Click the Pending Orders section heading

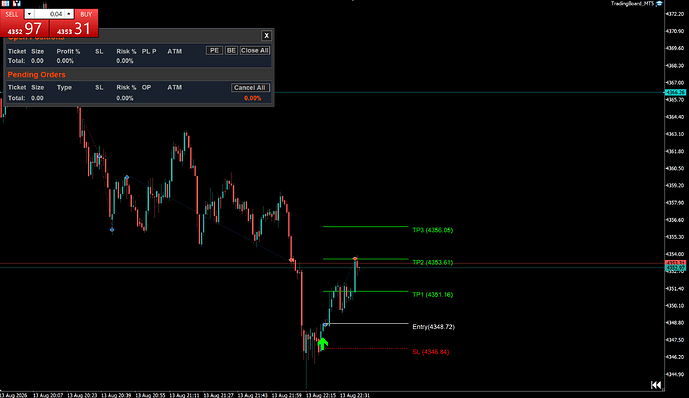point(36,75)
